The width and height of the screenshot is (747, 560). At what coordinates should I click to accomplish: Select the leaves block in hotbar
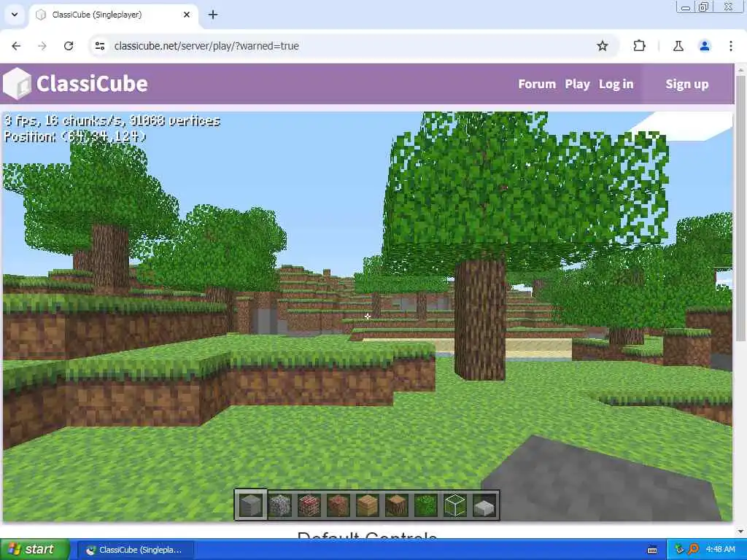pyautogui.click(x=425, y=505)
